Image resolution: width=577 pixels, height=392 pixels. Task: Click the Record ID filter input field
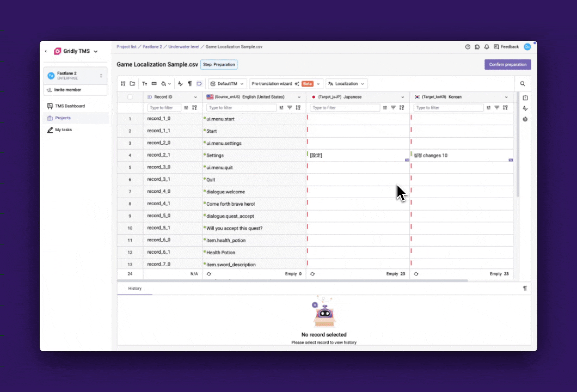pyautogui.click(x=164, y=108)
